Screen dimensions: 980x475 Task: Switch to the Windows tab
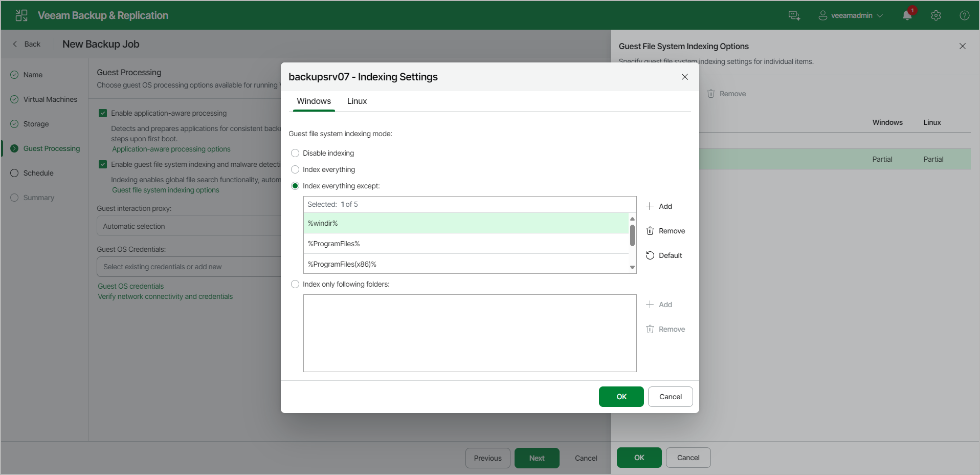[x=314, y=101]
